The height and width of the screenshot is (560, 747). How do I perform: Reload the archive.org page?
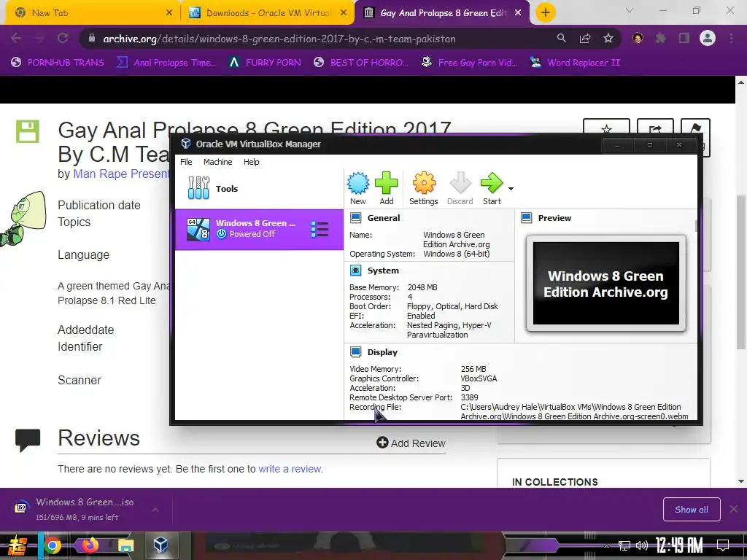[x=63, y=39]
